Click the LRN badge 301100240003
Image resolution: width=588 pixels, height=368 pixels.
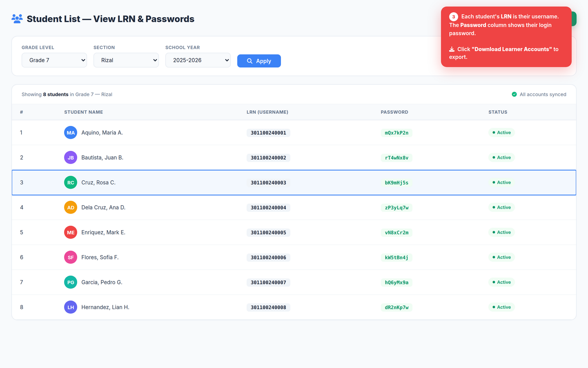[x=268, y=182]
